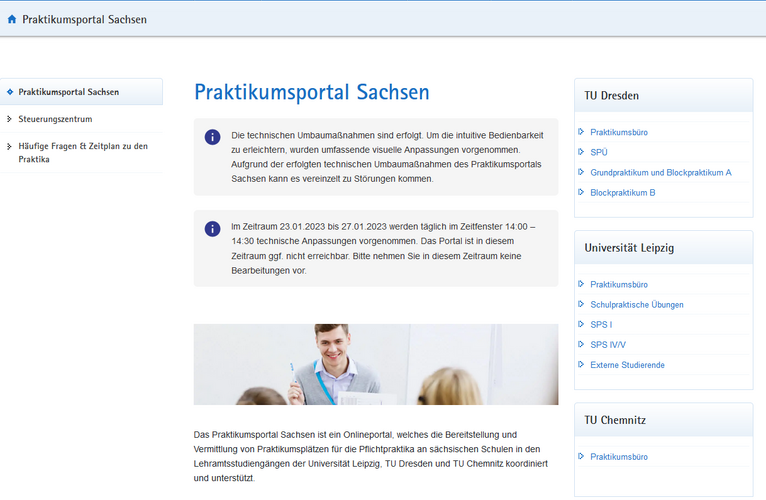766x500 pixels.
Task: Open the SPS IV/V link
Action: tap(608, 345)
